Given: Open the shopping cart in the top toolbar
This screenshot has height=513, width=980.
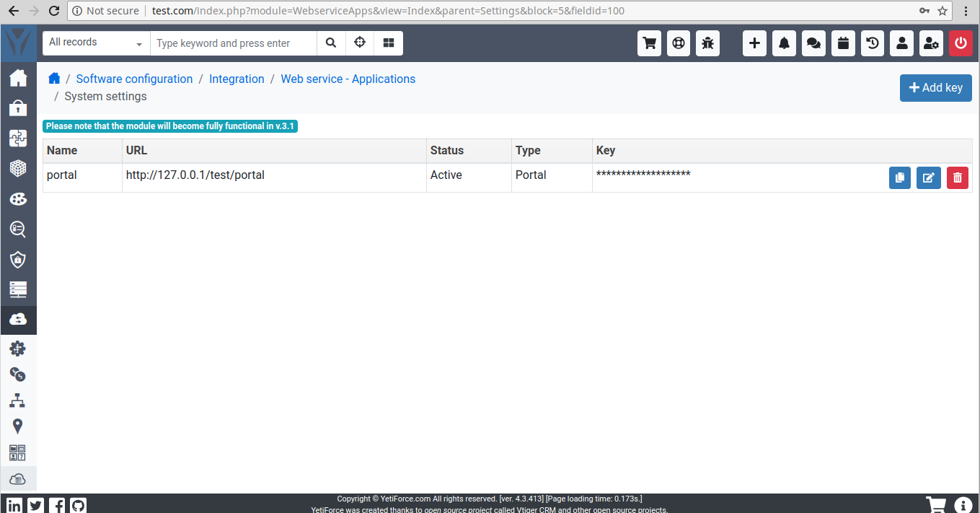Looking at the screenshot, I should pos(649,43).
